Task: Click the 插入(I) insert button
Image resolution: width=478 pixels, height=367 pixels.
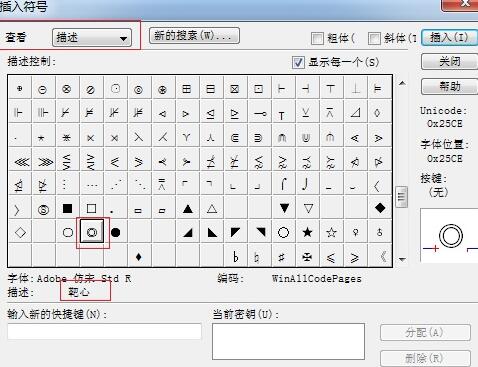Action: pyautogui.click(x=449, y=37)
